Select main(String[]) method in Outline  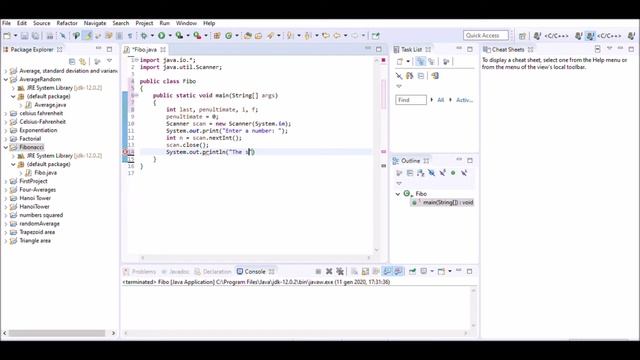(442, 202)
